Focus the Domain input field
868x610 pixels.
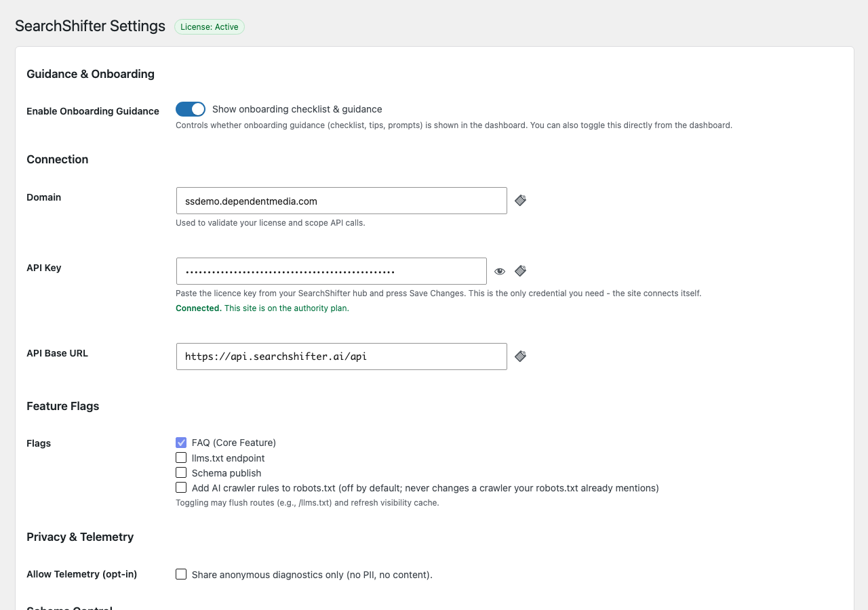click(x=342, y=201)
